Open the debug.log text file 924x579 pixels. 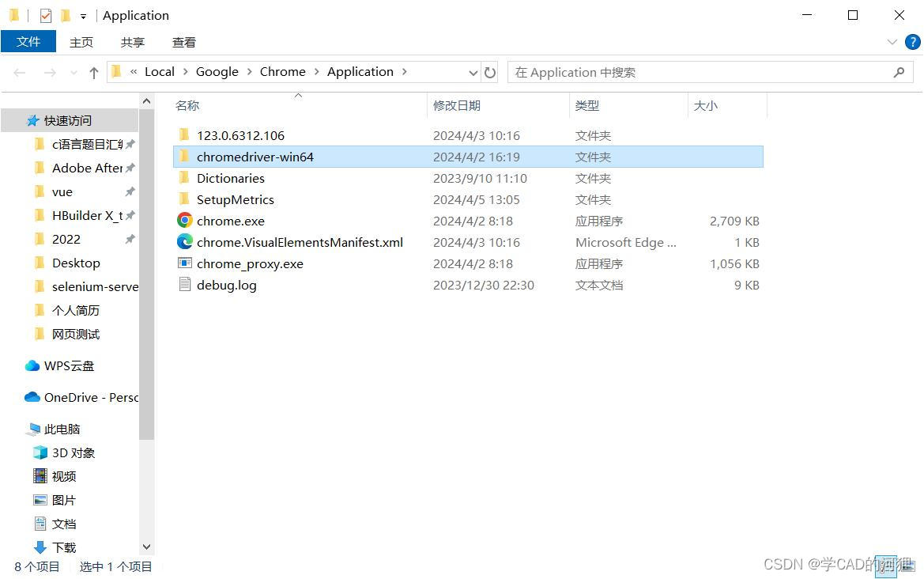226,285
